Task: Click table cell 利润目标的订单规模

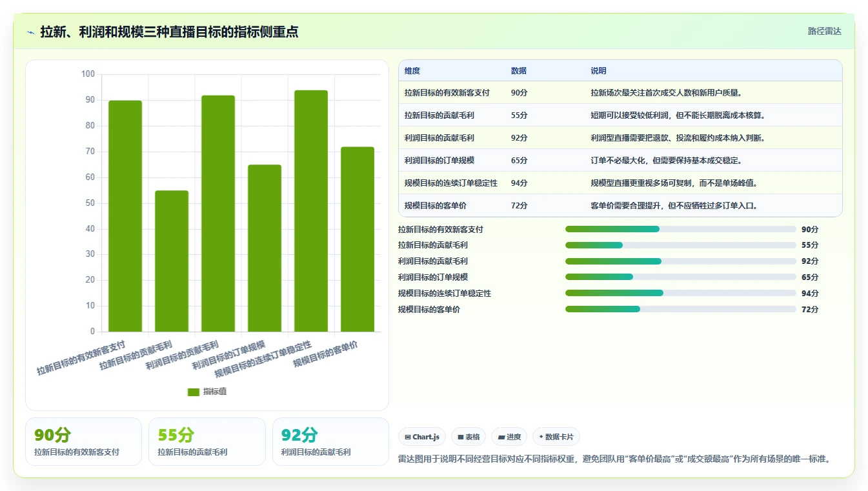Action: (x=439, y=161)
